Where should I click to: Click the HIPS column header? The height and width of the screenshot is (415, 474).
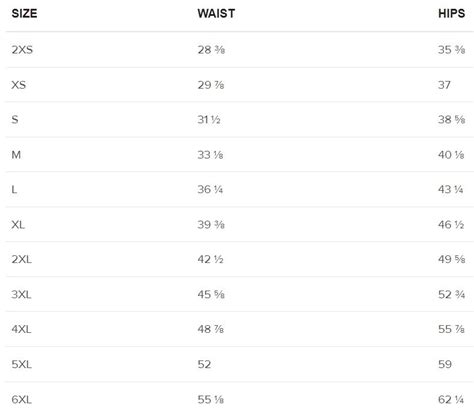[451, 13]
